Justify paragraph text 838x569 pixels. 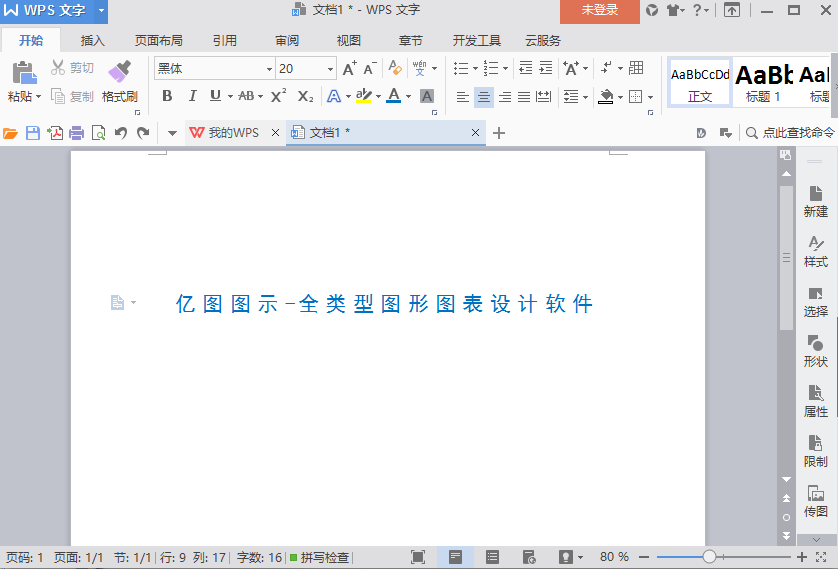point(524,97)
